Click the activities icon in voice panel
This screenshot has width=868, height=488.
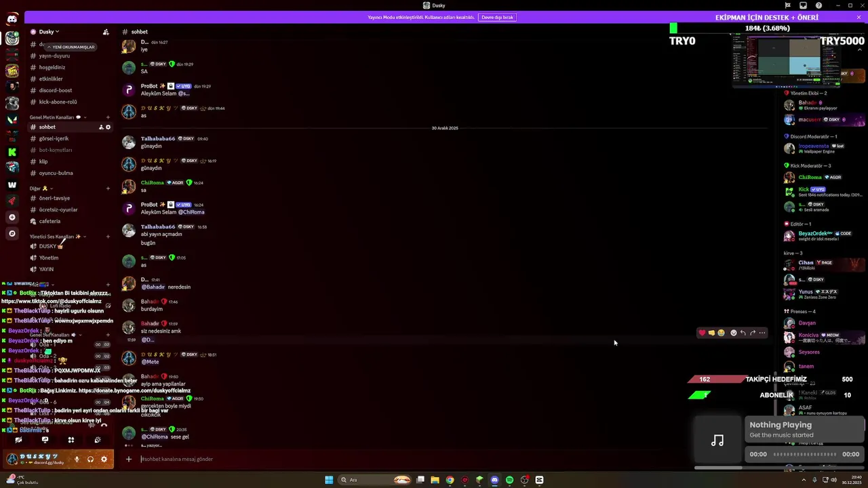[71, 440]
